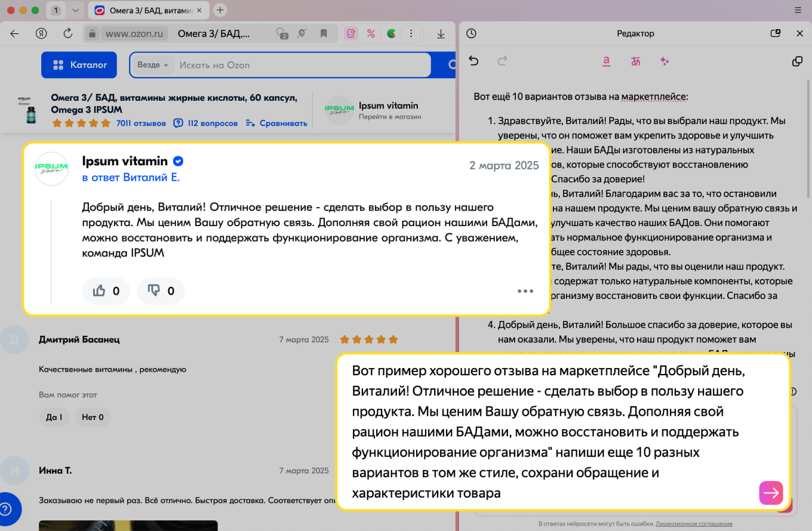The image size is (812, 531).
Task: Click the copy-text icon in the editor
Action: tap(798, 61)
